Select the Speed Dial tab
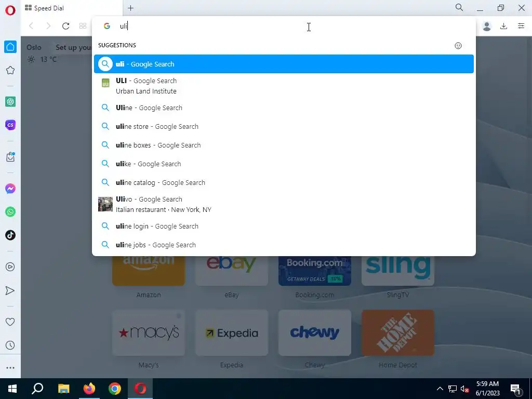 point(72,8)
